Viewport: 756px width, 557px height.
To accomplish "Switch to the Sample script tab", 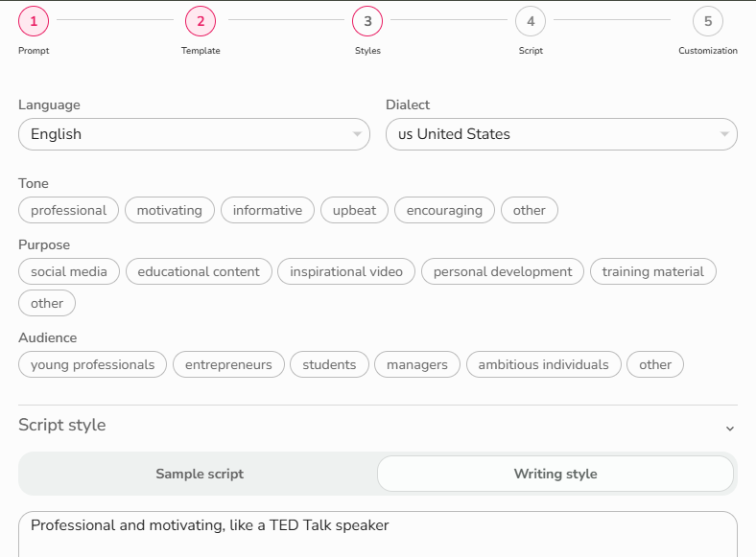I will coord(200,474).
